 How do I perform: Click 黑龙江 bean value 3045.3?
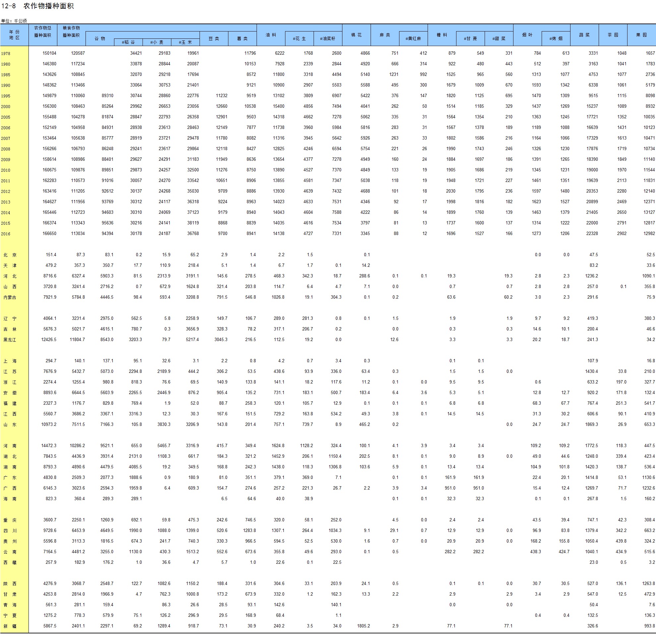pyautogui.click(x=221, y=340)
